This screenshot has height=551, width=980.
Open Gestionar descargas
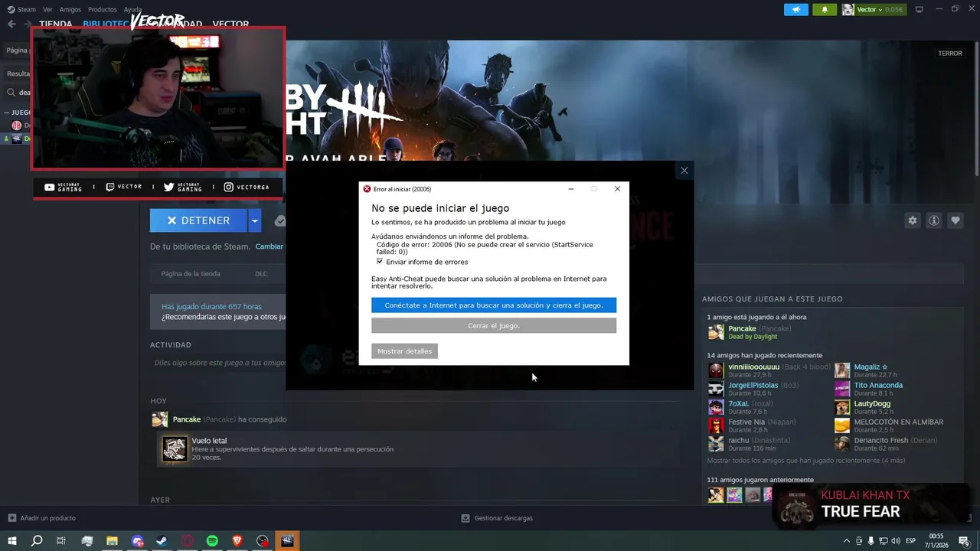coord(497,518)
